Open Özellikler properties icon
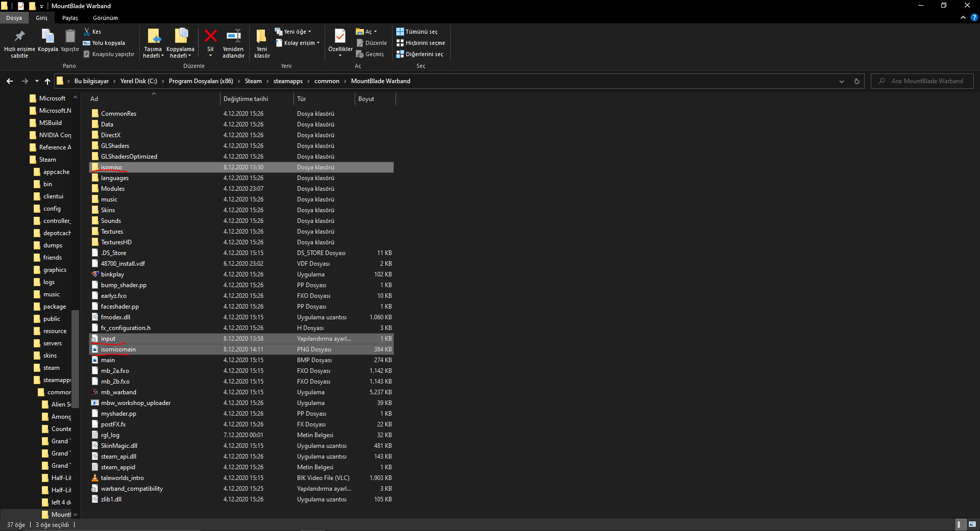Screen dimensions: 980x531 (x=340, y=37)
